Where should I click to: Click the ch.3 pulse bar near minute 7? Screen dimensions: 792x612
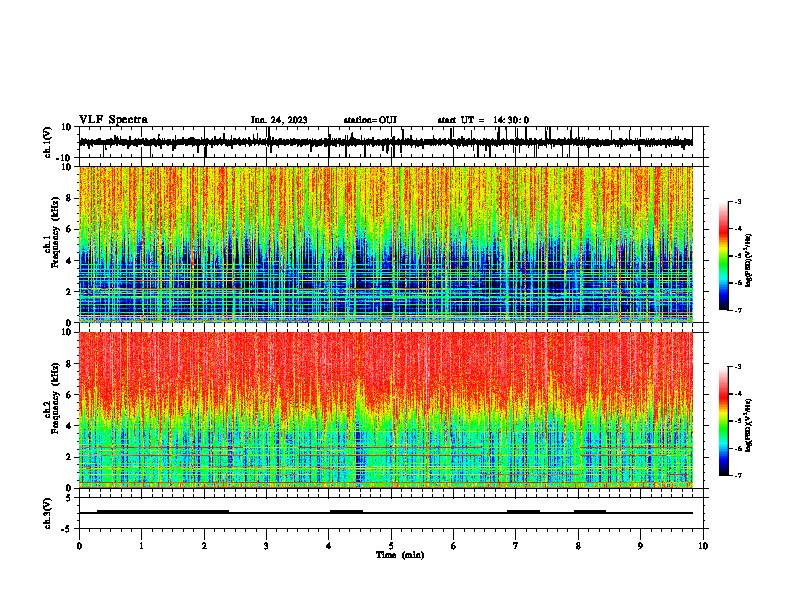coord(523,512)
